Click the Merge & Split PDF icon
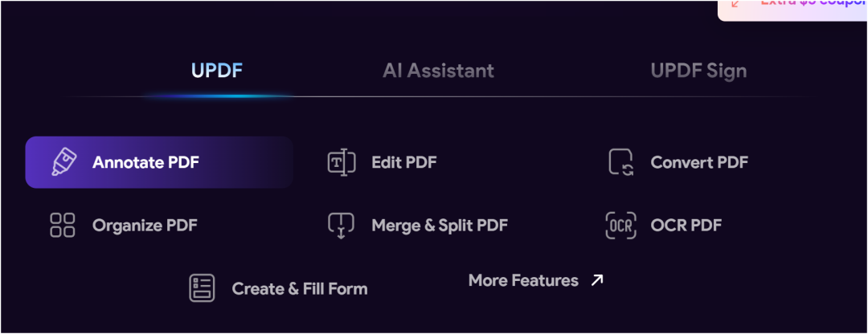This screenshot has width=868, height=334. [341, 226]
